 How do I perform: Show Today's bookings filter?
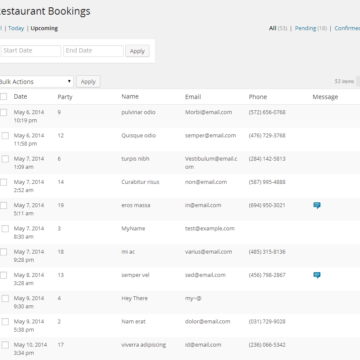[16, 28]
